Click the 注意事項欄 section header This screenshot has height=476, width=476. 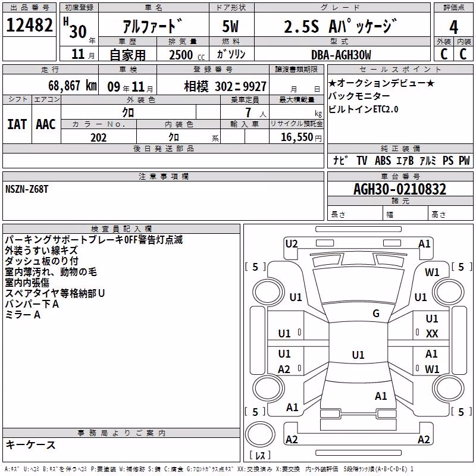point(164,176)
